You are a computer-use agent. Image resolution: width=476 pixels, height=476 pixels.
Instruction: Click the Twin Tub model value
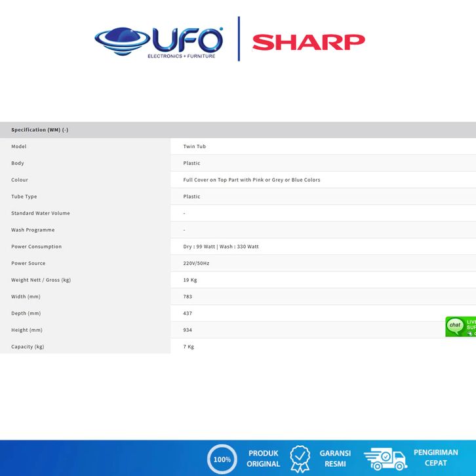(x=194, y=146)
